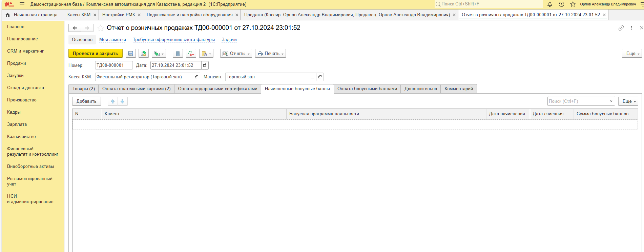Expand the create-based-on dropdown button
Screen dimensions: 644x252
click(x=159, y=54)
